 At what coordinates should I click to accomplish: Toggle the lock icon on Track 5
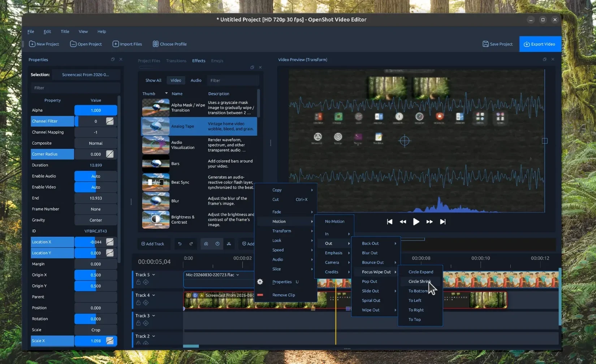(138, 282)
